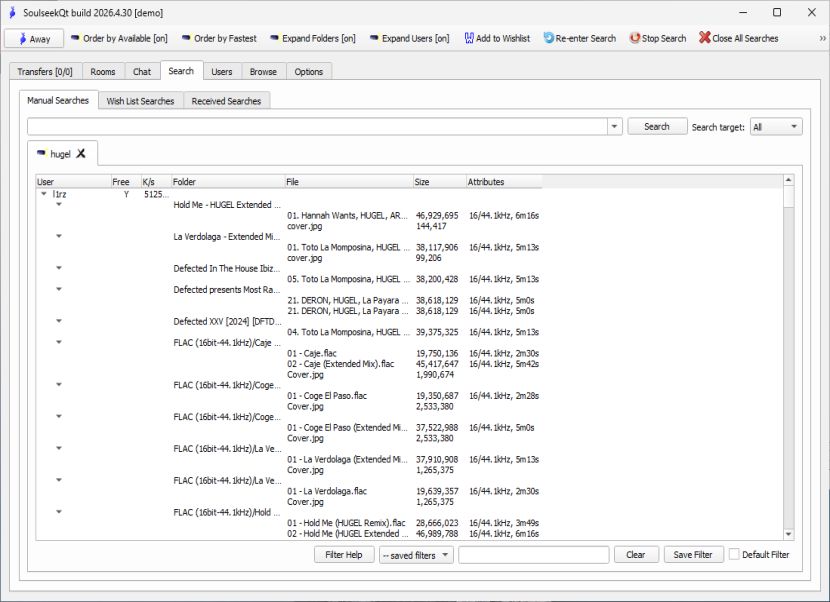Toggle Away status button

pos(34,39)
